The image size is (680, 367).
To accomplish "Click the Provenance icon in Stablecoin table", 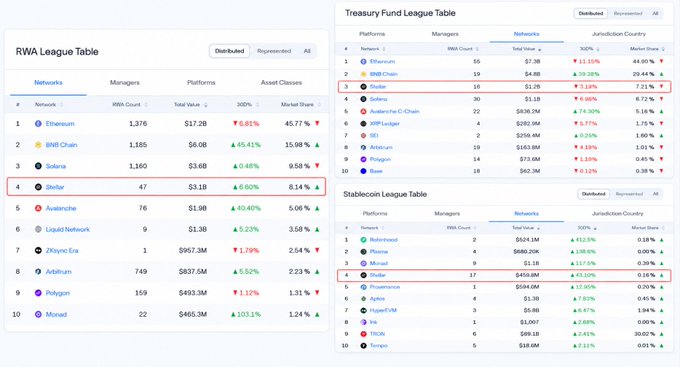I will click(363, 287).
